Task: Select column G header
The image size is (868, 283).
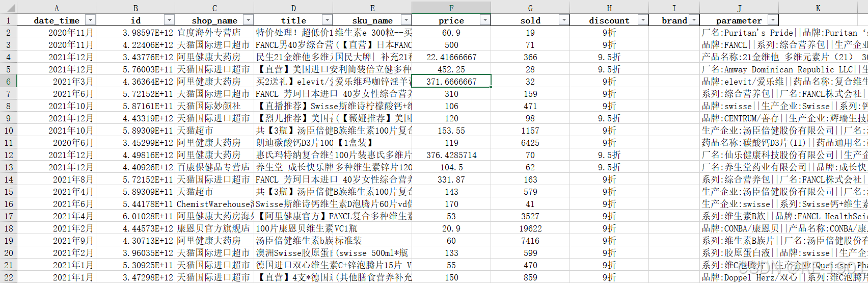Action: [530, 8]
